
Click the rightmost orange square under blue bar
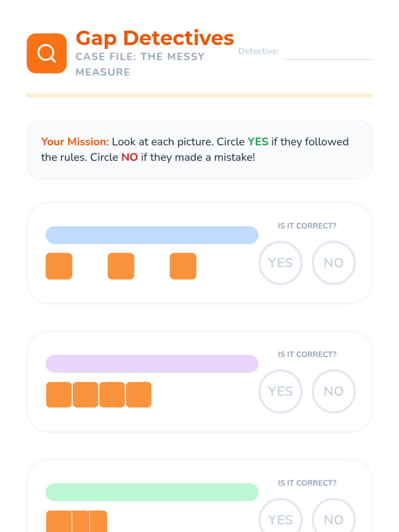coord(183,266)
